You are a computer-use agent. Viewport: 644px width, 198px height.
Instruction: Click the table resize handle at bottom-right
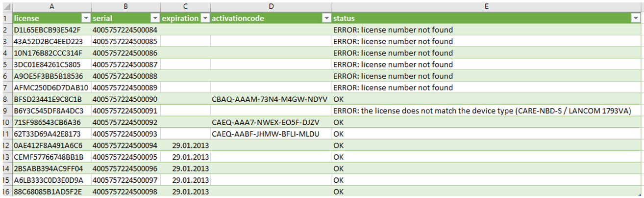639,195
